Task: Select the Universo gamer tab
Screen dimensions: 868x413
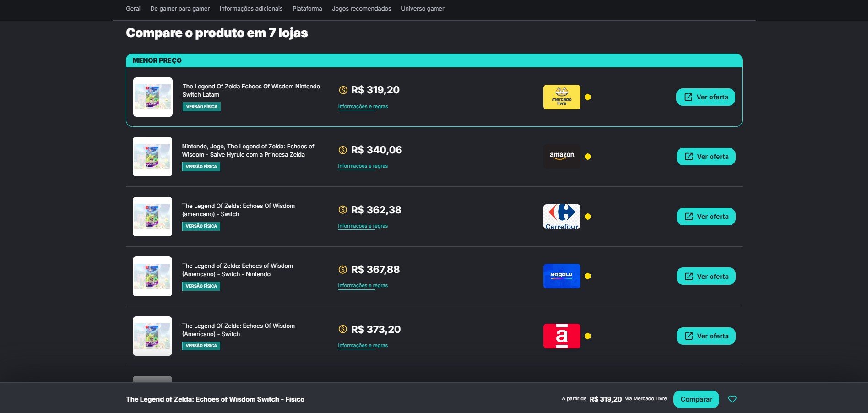Action: click(x=423, y=8)
